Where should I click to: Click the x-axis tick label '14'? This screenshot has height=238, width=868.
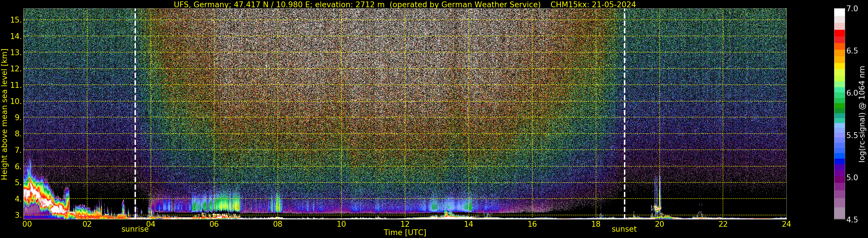tap(468, 224)
